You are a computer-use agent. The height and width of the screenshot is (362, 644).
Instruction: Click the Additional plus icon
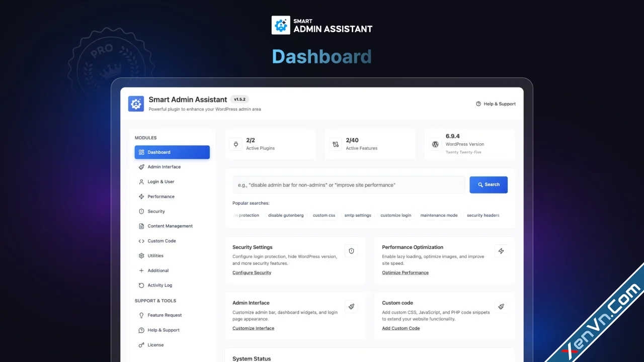point(141,270)
